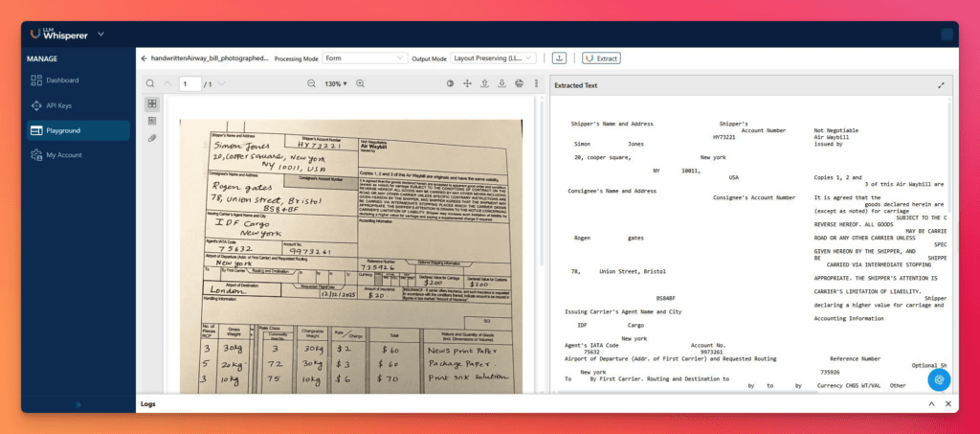Show the page thumbnails panel
The width and height of the screenshot is (980, 434).
(152, 103)
